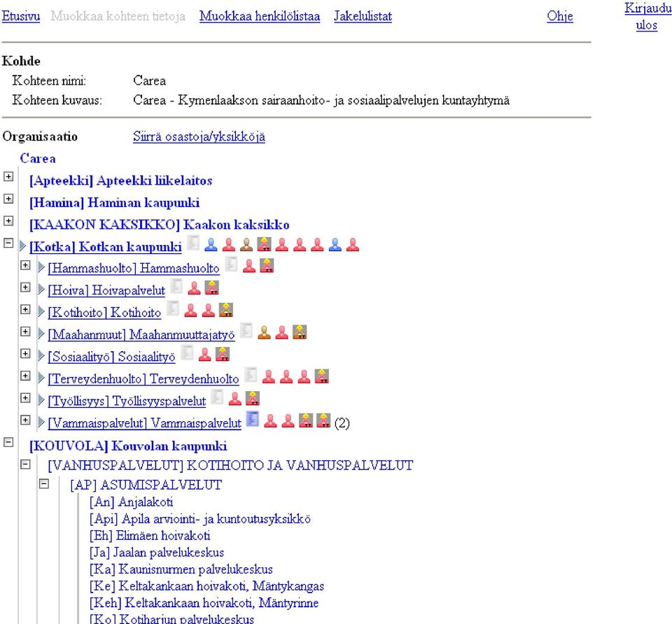The height and width of the screenshot is (624, 672).
Task: Go to Etusivu
Action: click(x=21, y=16)
